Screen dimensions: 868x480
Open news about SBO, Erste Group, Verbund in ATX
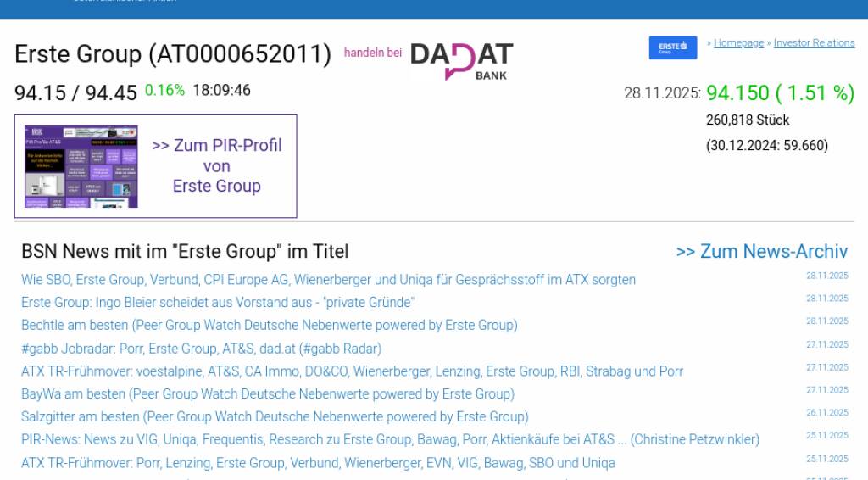[x=328, y=280]
